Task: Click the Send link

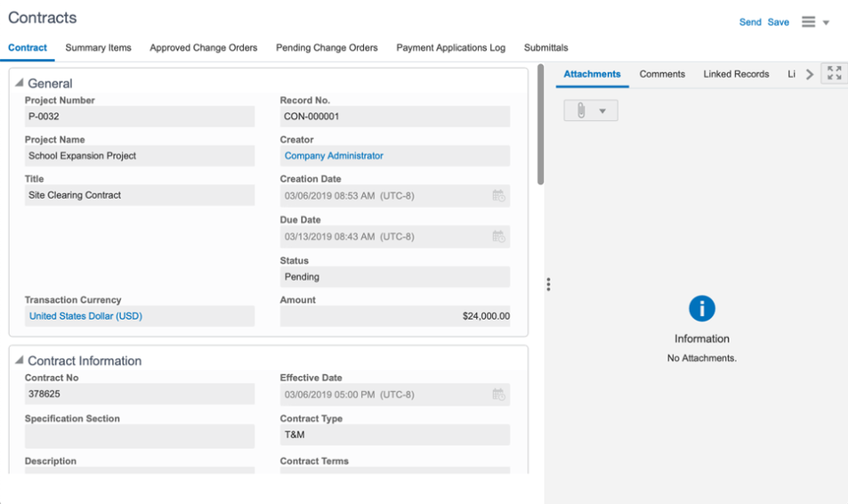Action: tap(750, 22)
